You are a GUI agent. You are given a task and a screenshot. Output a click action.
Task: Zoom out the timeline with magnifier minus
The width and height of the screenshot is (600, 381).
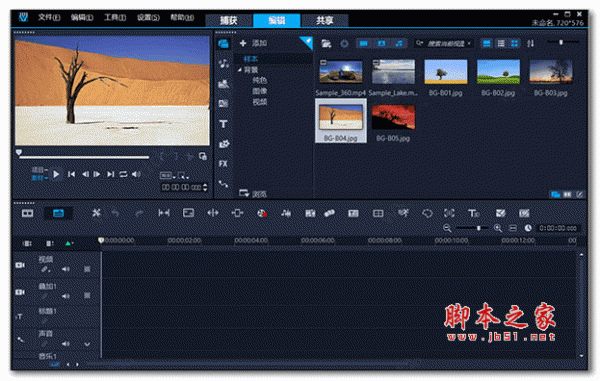coord(447,228)
